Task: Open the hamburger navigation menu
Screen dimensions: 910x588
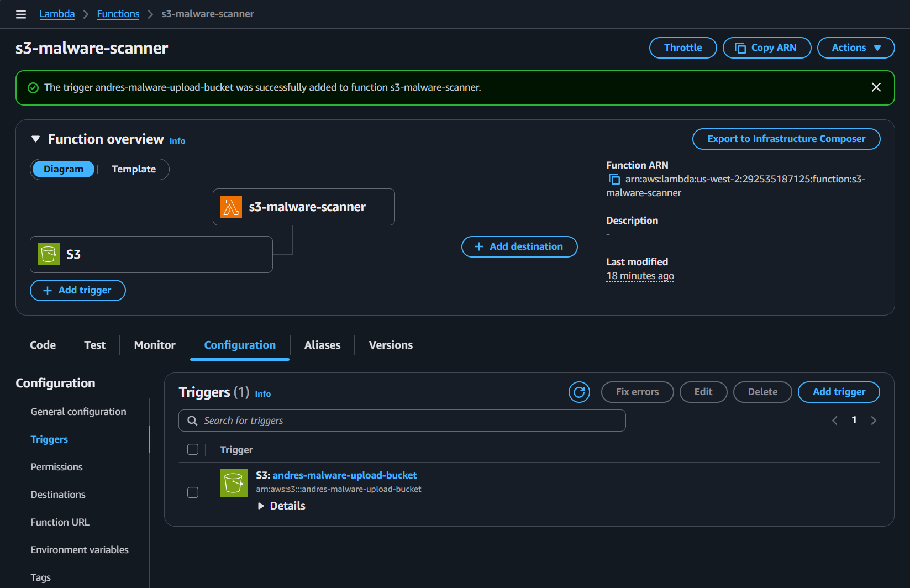Action: 21,14
